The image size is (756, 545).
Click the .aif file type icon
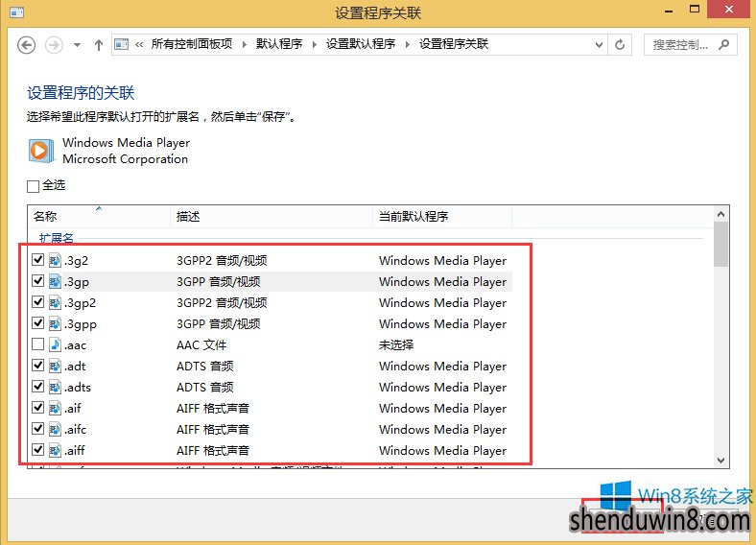[55, 408]
